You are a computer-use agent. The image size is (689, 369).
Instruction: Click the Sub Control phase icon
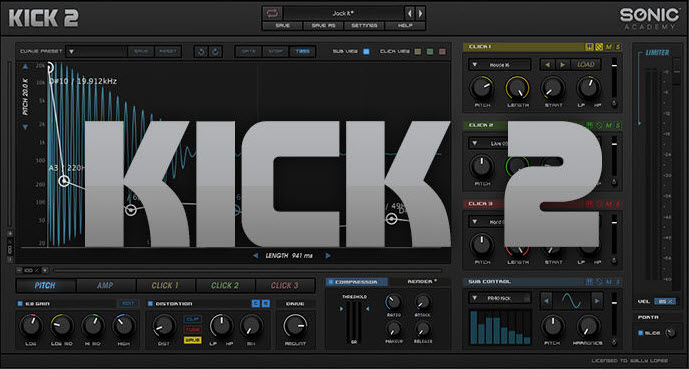coord(598,282)
